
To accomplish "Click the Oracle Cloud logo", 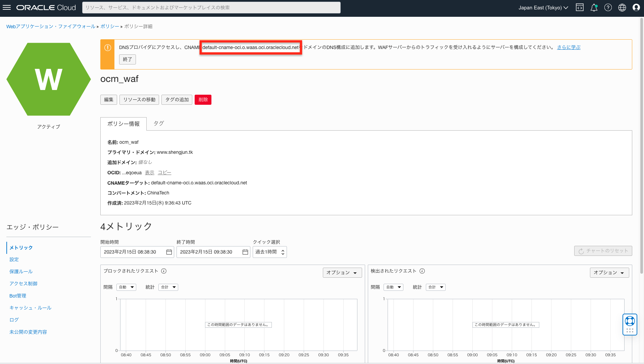I will coord(46,7).
